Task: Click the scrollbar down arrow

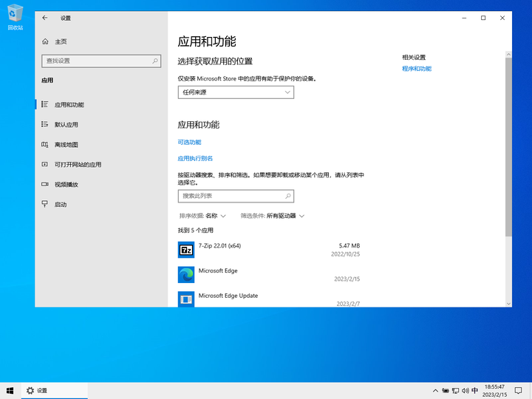Action: [x=508, y=304]
